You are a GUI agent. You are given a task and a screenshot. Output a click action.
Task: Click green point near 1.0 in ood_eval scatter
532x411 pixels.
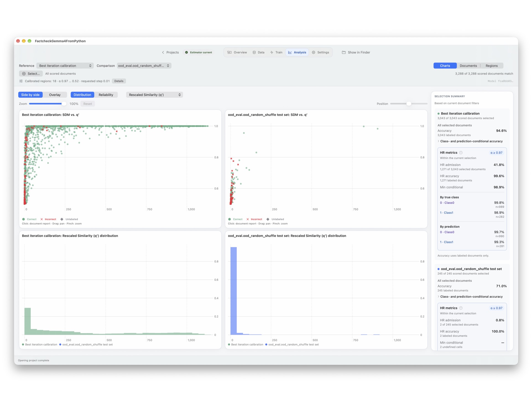[364, 126]
